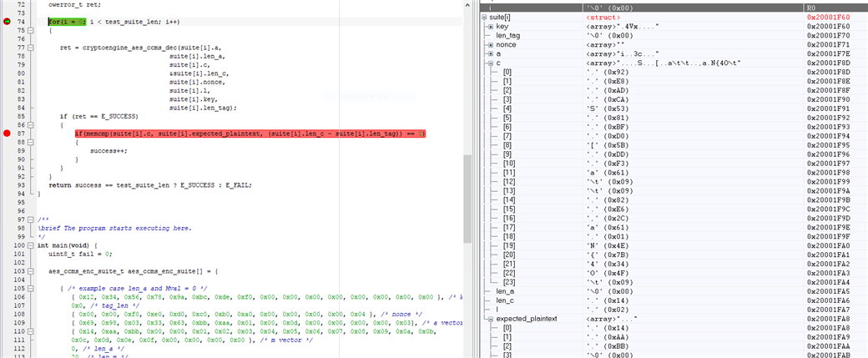
Task: Collapse the expected_plaintext array node
Action: tap(491, 318)
